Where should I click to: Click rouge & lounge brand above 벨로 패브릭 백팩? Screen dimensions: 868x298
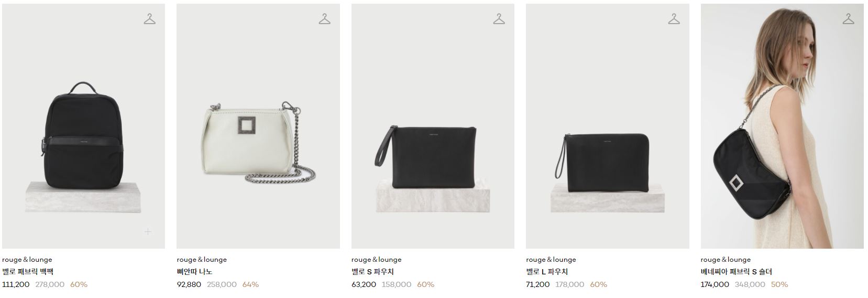point(27,259)
